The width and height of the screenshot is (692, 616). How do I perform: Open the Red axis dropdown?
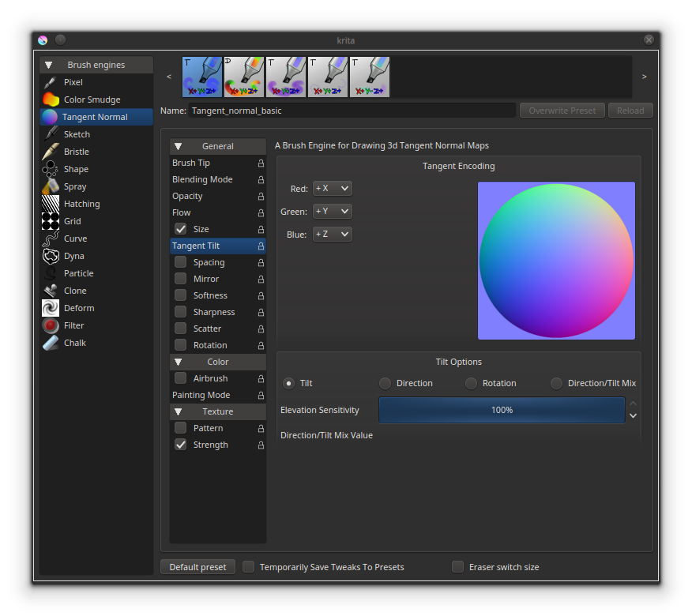coord(332,188)
